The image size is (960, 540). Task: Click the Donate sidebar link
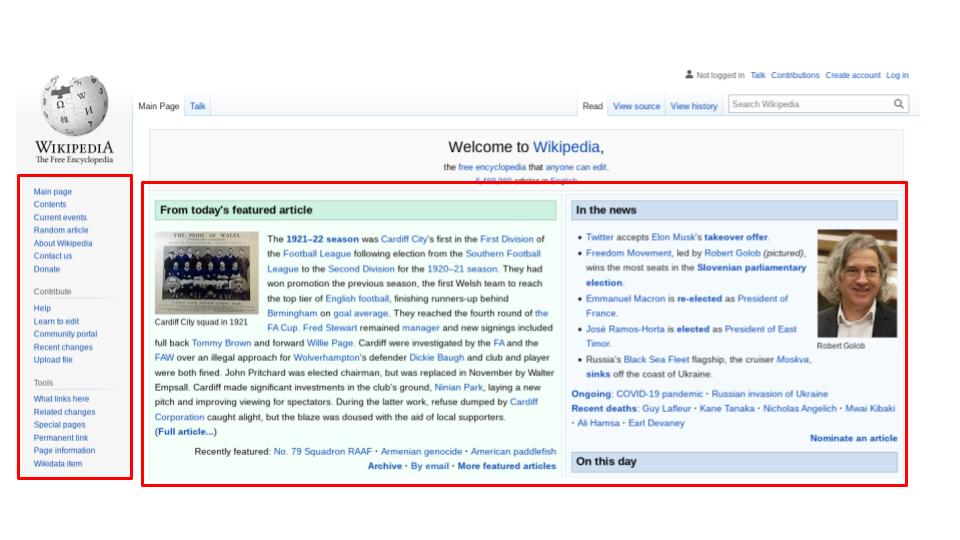[x=47, y=269]
